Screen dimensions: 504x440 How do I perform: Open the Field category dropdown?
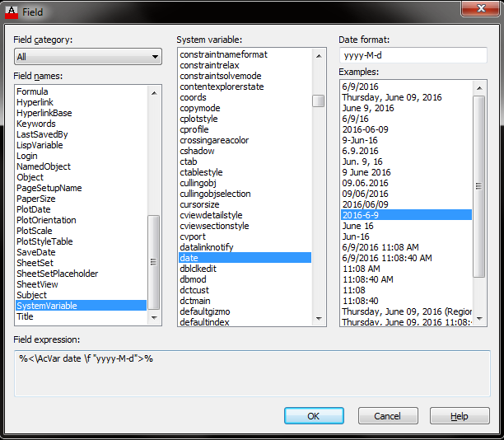(x=88, y=57)
